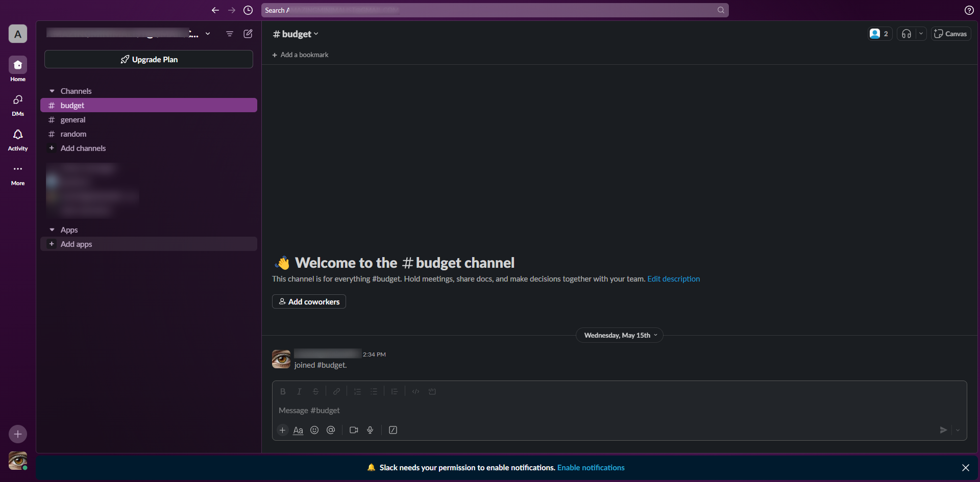Collapse the Channels section

coord(52,91)
